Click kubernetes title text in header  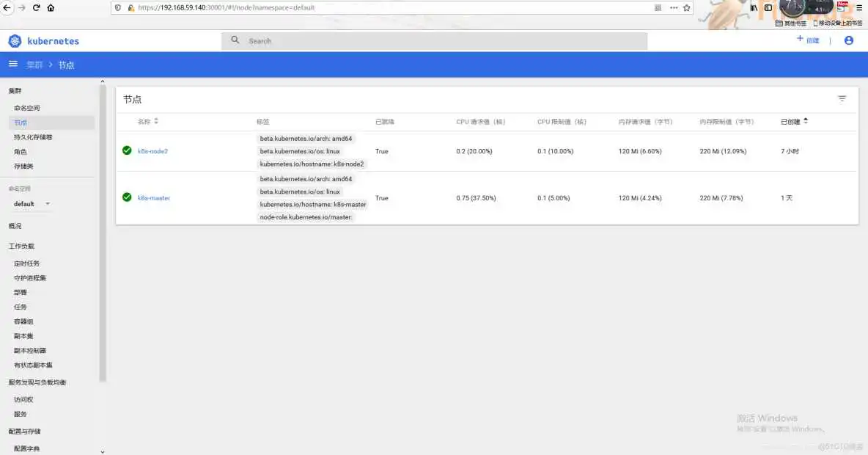[x=53, y=41]
